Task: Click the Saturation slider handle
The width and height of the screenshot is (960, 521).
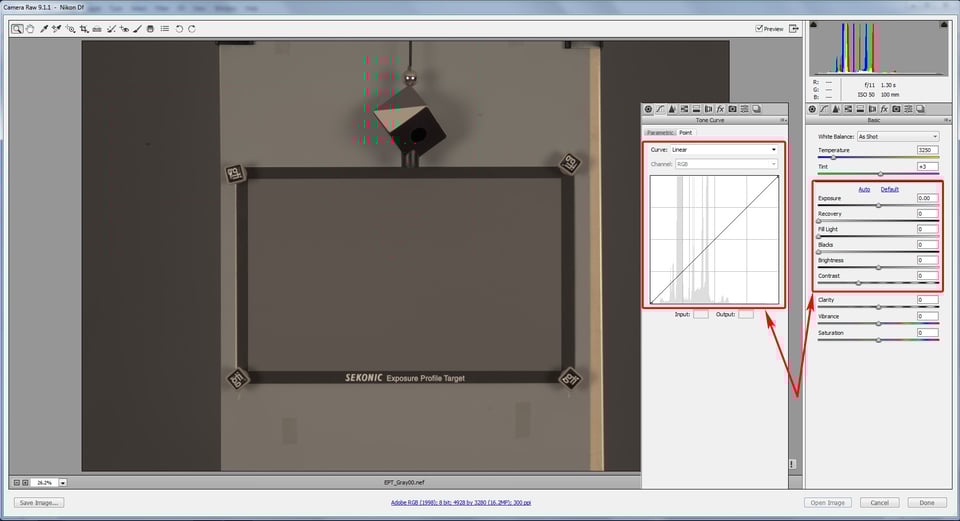Action: pos(879,340)
